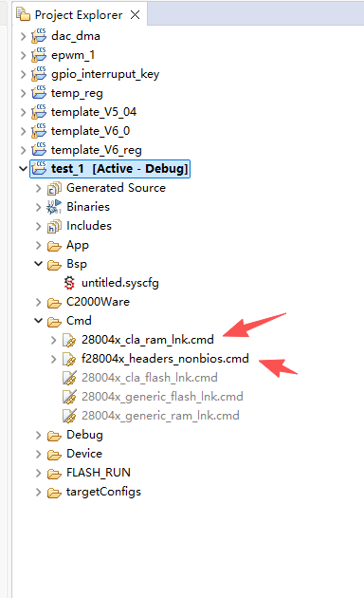Expand the Includes node

tap(38, 226)
